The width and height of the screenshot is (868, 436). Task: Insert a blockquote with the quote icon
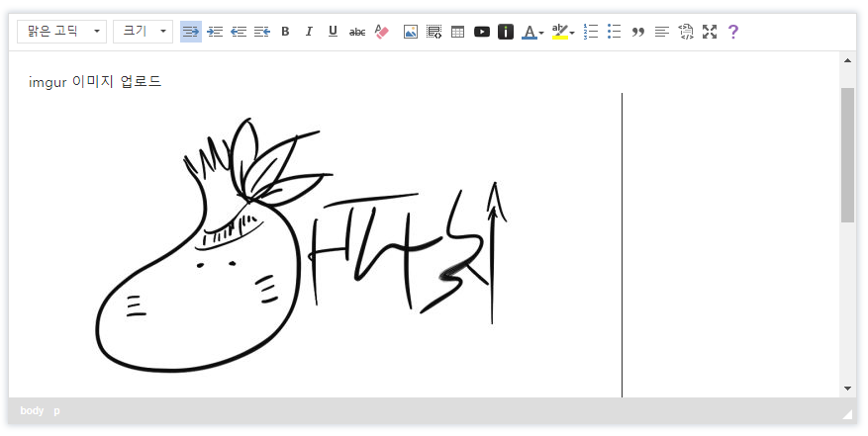[x=638, y=32]
